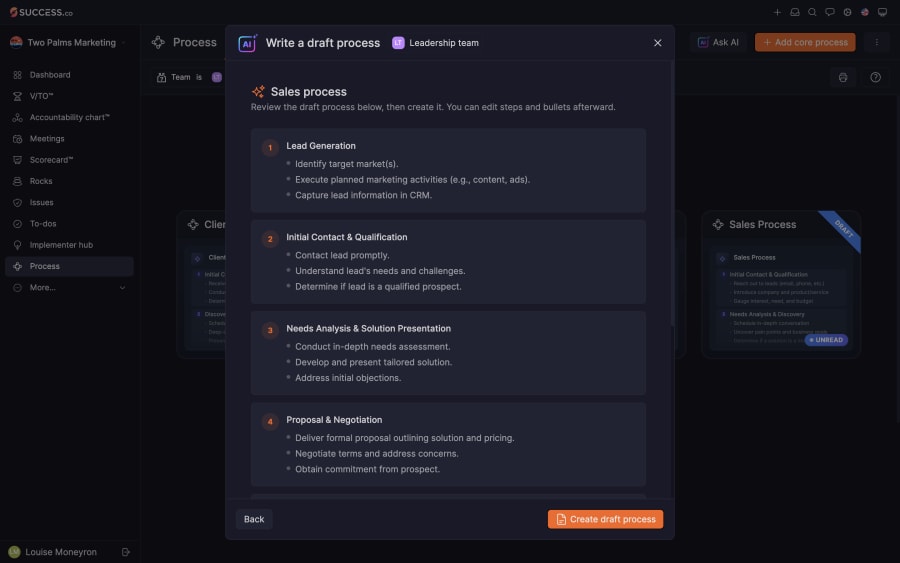The height and width of the screenshot is (563, 900).
Task: Open the settings gear icon in top bar
Action: pos(847,12)
